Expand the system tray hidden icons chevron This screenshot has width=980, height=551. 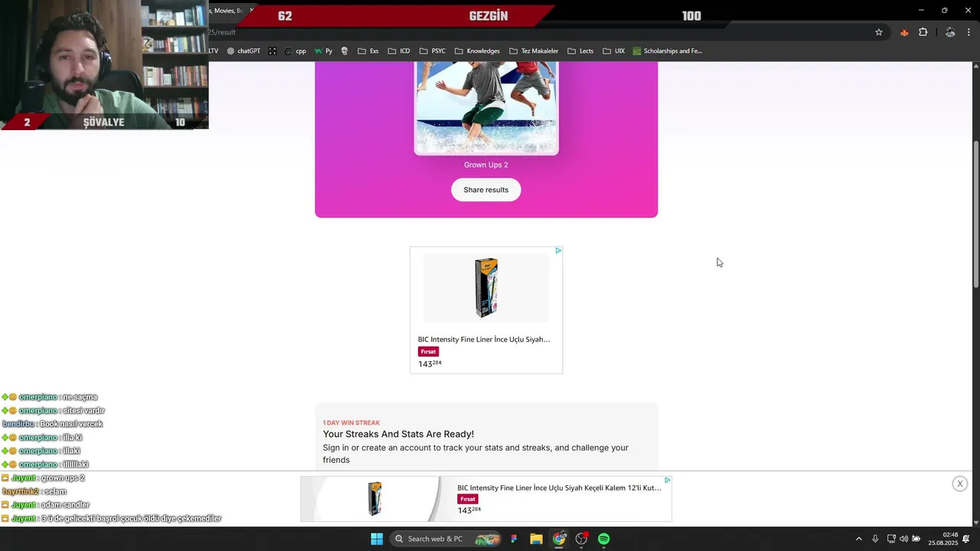click(858, 539)
